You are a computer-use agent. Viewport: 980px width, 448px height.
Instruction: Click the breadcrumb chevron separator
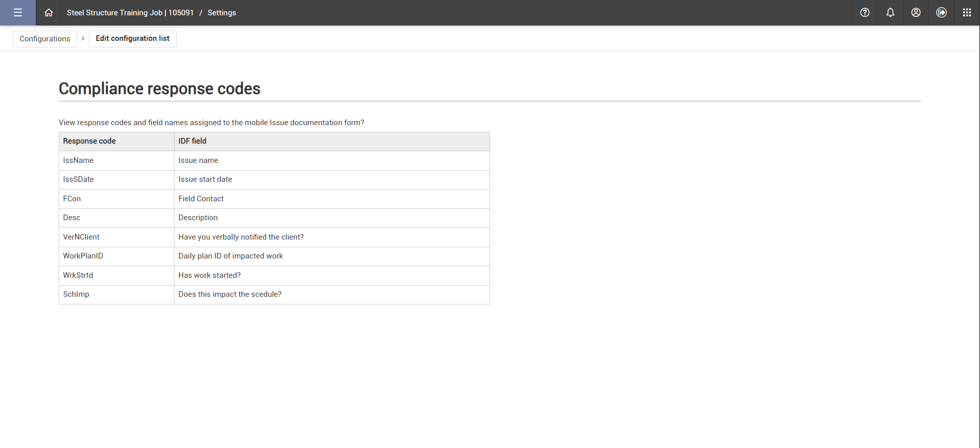[83, 39]
